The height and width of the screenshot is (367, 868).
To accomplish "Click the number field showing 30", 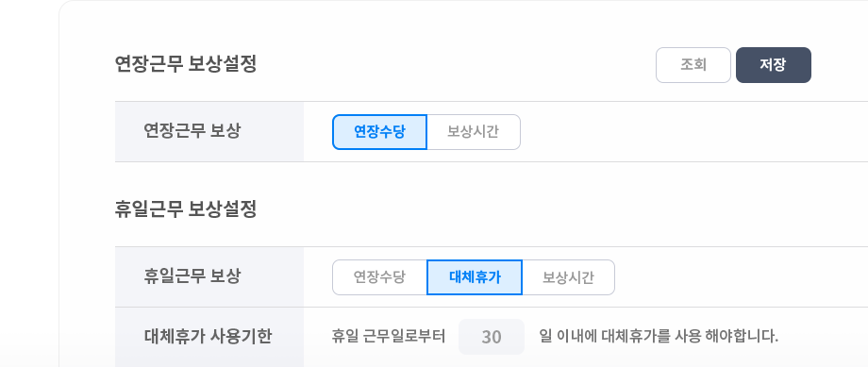I will tap(491, 337).
